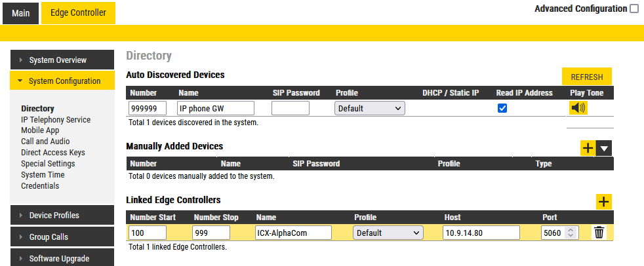This screenshot has height=266, width=644.
Task: Add a new linked Edge Controller
Action: [x=603, y=202]
